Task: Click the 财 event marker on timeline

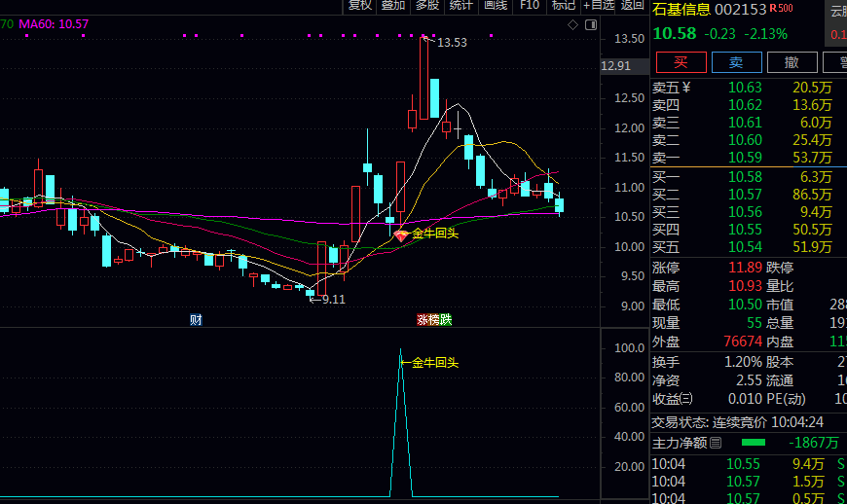Action: [x=196, y=320]
